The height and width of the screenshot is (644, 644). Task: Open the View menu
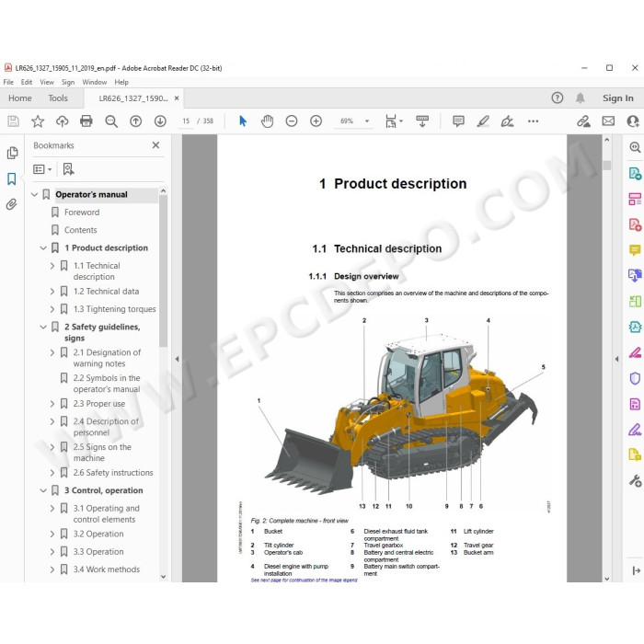pyautogui.click(x=47, y=82)
